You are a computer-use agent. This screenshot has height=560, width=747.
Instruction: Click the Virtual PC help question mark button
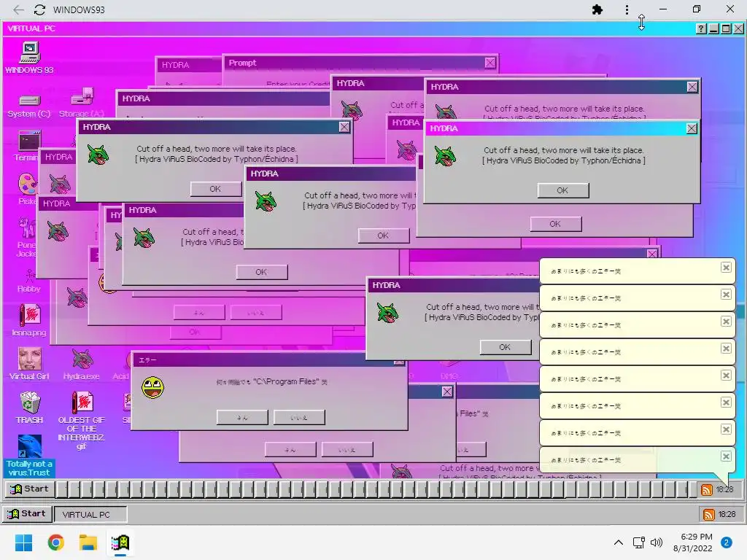tap(700, 28)
